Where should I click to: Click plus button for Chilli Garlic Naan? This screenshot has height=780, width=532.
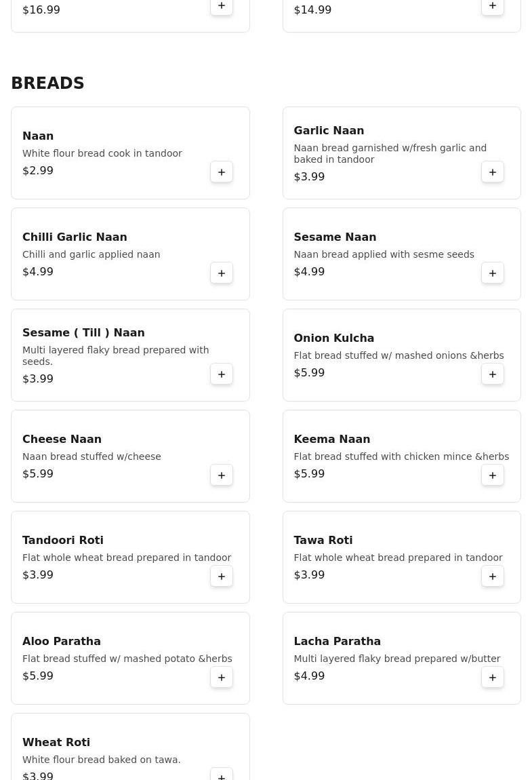(x=222, y=273)
